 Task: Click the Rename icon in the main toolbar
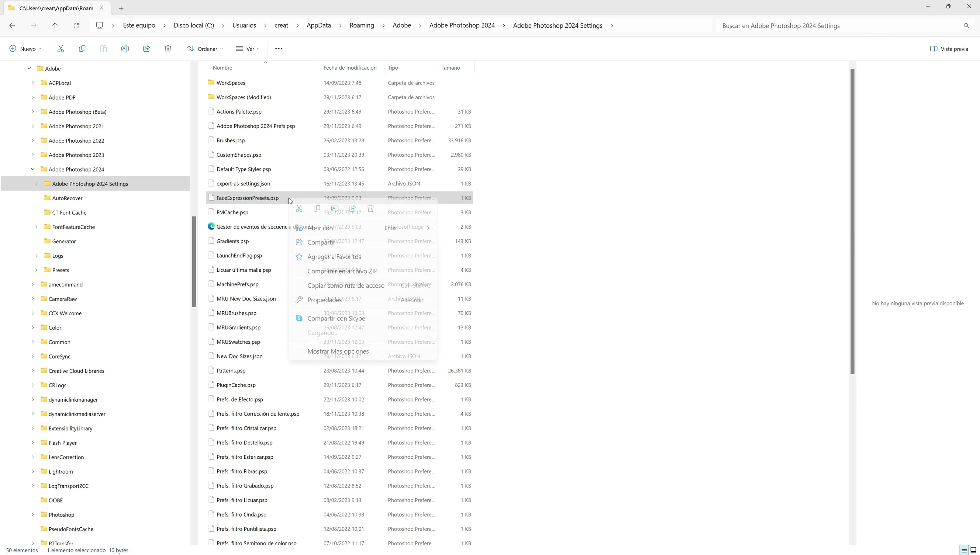pos(125,49)
